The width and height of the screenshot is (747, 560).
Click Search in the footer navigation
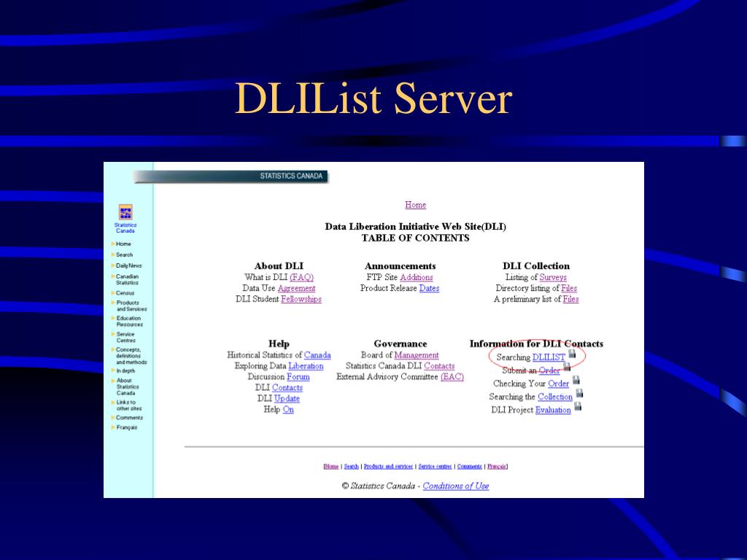351,467
